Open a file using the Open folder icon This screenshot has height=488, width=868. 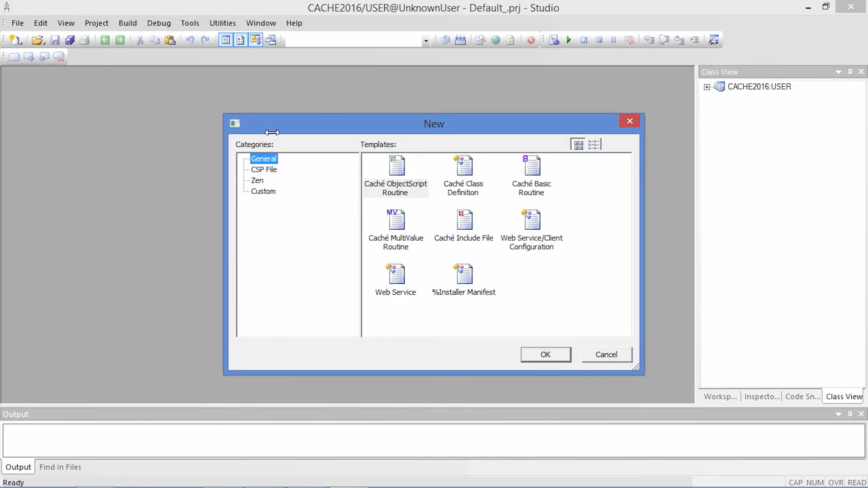[x=38, y=40]
